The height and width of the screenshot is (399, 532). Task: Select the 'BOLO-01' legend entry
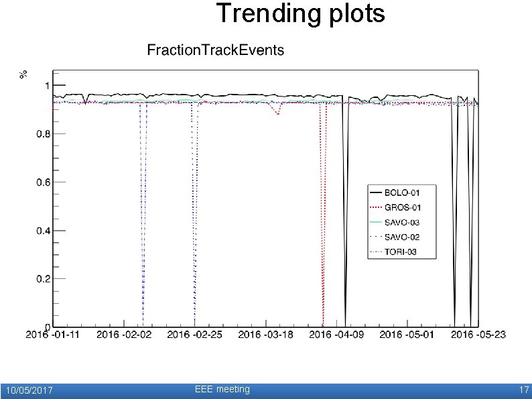402,193
